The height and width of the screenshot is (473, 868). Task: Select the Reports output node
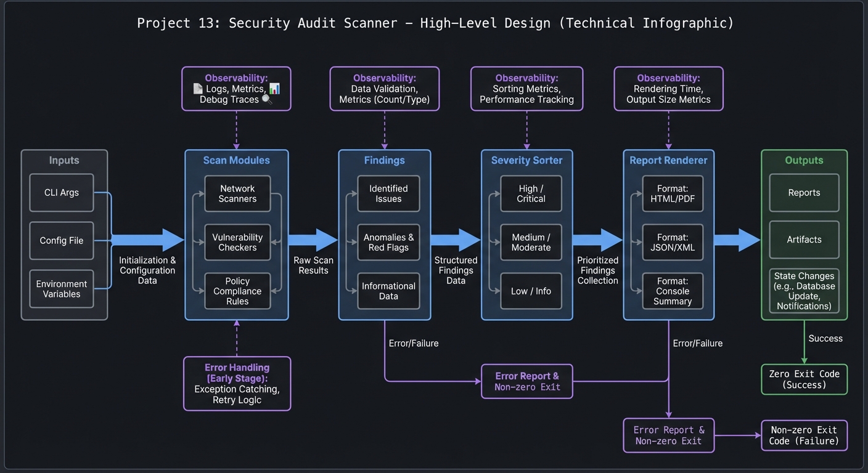pyautogui.click(x=803, y=192)
